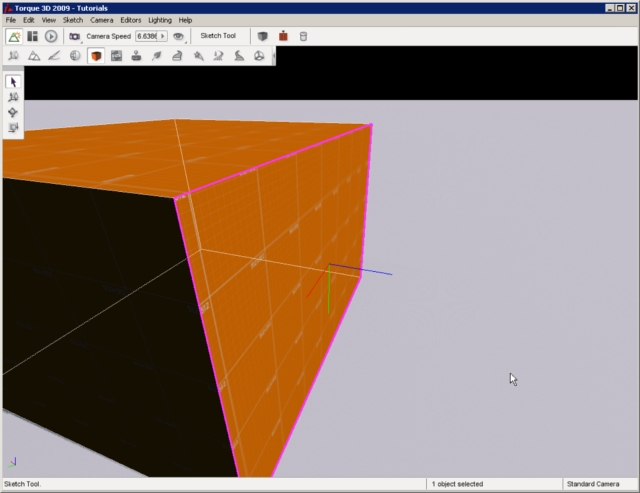Toggle the eye visibility options button
This screenshot has height=493, width=640.
pos(179,36)
